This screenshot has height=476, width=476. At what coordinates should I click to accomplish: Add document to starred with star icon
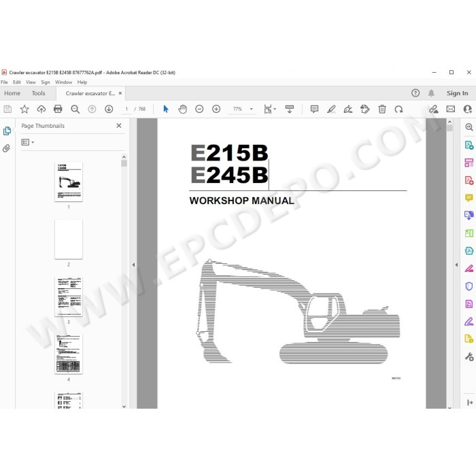point(24,109)
